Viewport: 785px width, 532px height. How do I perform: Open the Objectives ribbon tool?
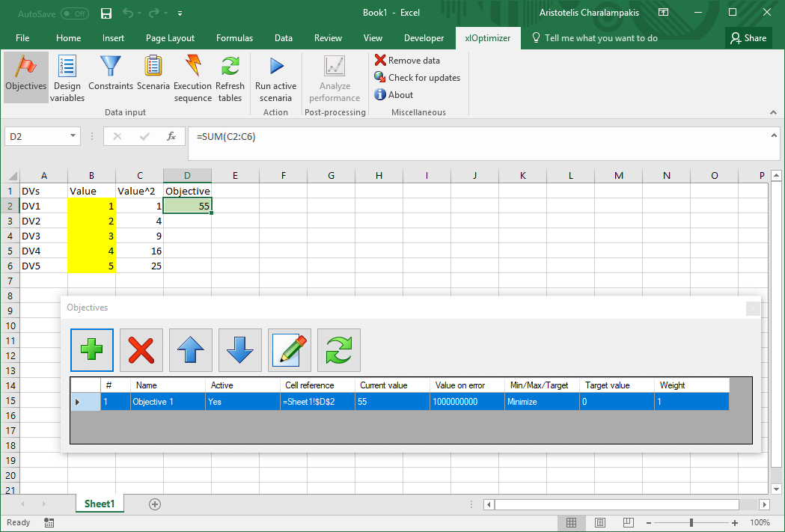click(x=26, y=73)
